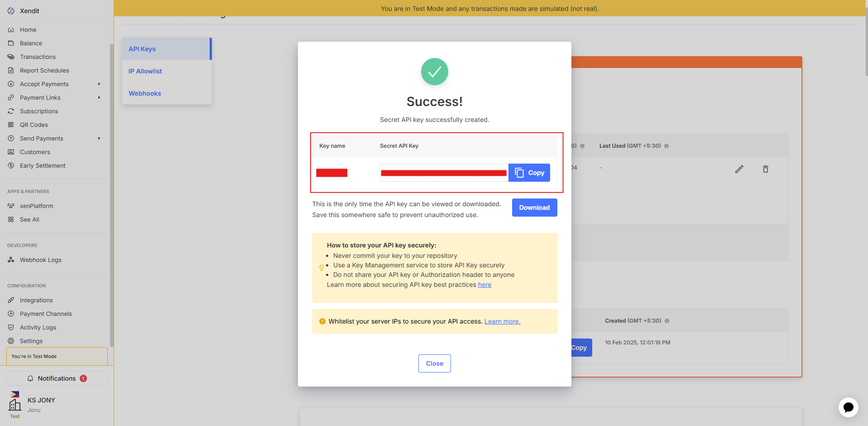This screenshot has height=426, width=868.
Task: Open the Webhooks tab
Action: click(x=145, y=93)
